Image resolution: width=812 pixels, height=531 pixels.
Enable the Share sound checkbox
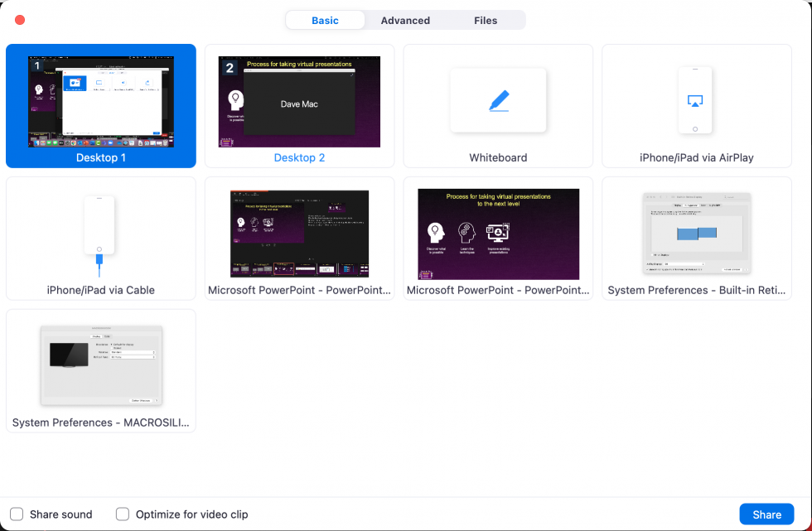[x=17, y=514]
